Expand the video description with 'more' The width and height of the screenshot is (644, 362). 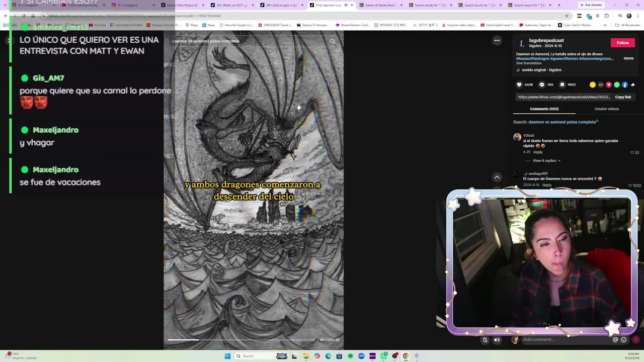(x=628, y=58)
